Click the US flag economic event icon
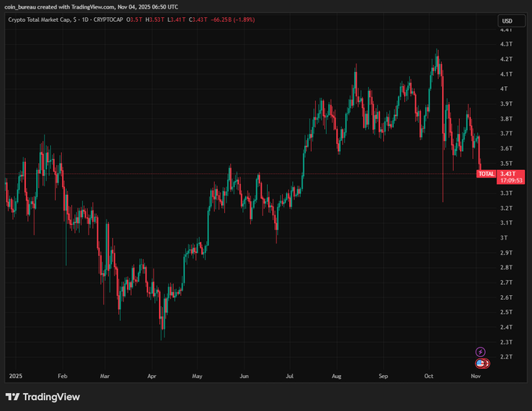The image size is (532, 411). tap(480, 363)
